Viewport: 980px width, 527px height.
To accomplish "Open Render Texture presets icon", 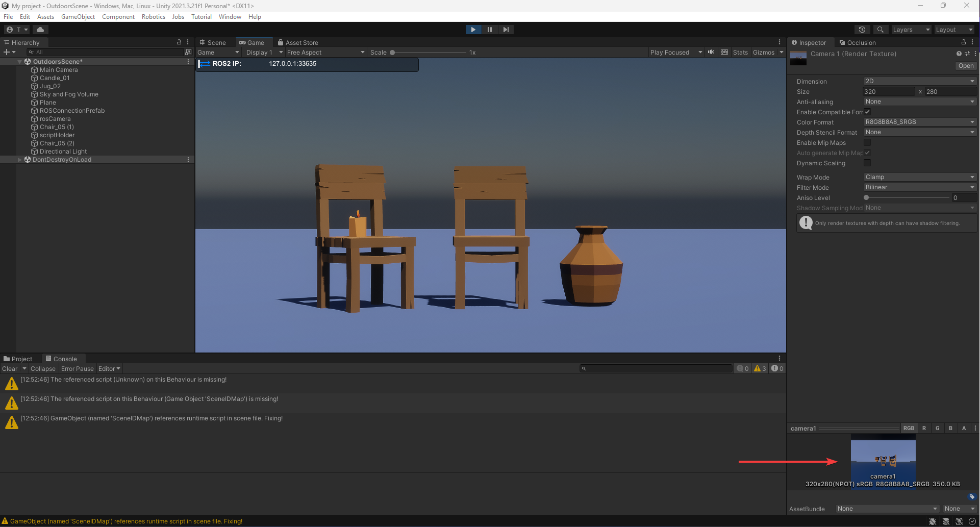I will 967,54.
